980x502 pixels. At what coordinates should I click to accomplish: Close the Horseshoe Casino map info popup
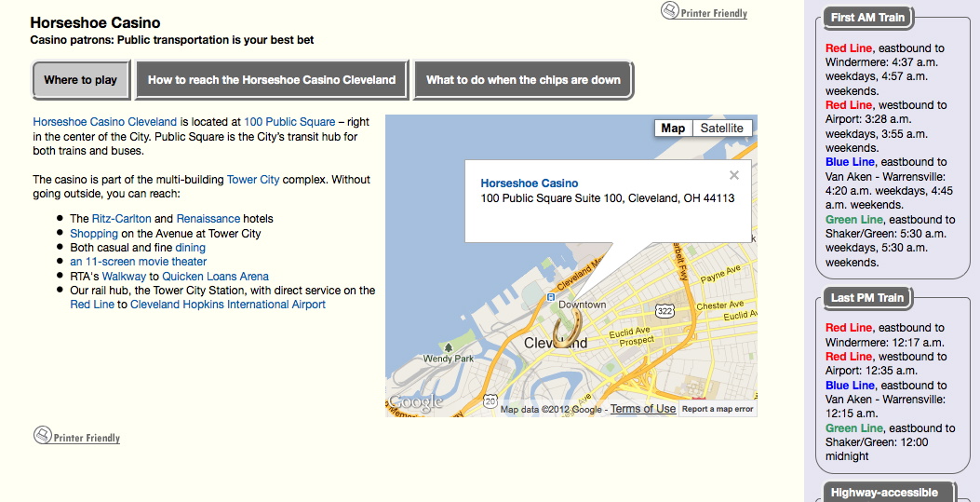(x=734, y=176)
